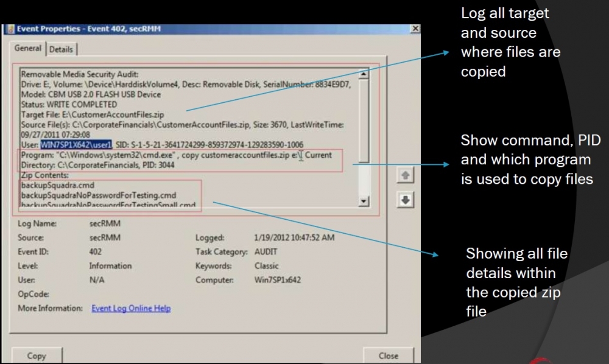Image resolution: width=609 pixels, height=364 pixels.
Task: Click scroll-up arrow in event description box
Action: pyautogui.click(x=364, y=74)
